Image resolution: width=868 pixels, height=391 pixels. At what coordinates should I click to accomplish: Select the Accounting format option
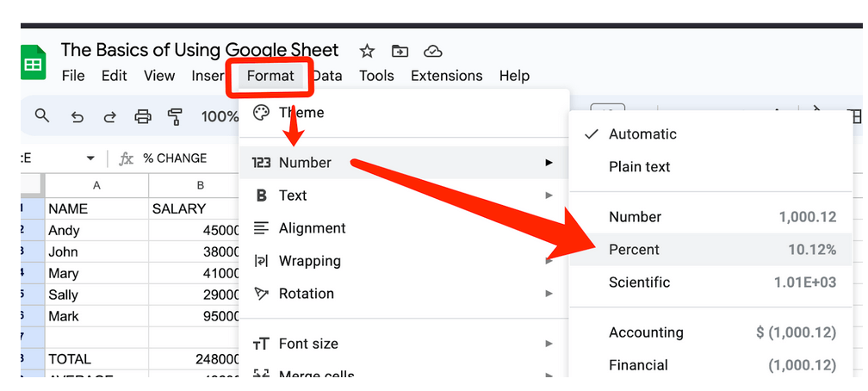click(646, 332)
